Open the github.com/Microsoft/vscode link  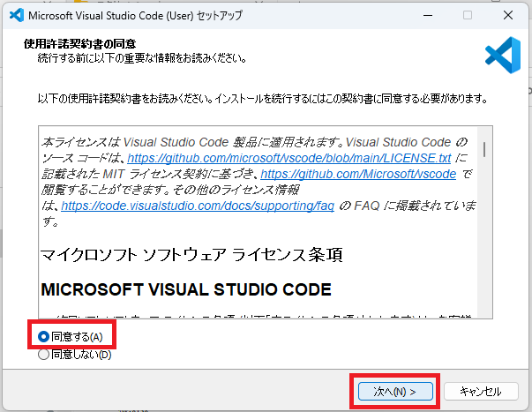click(358, 174)
